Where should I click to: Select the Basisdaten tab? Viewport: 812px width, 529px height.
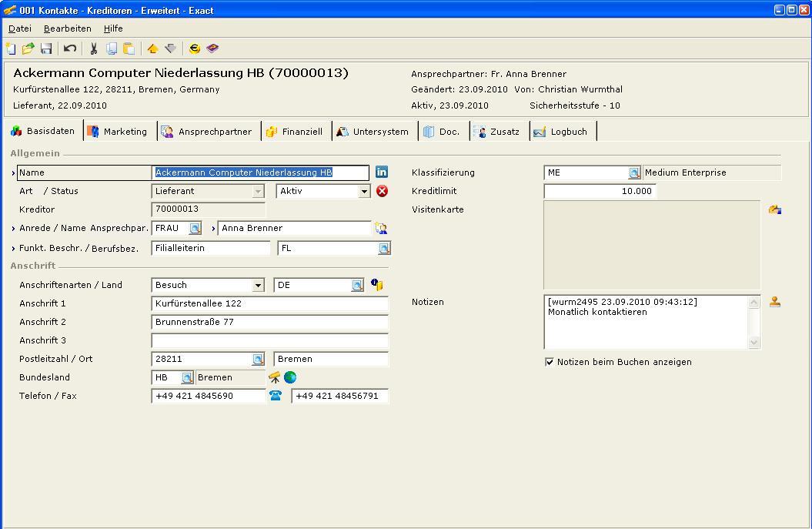tap(43, 131)
